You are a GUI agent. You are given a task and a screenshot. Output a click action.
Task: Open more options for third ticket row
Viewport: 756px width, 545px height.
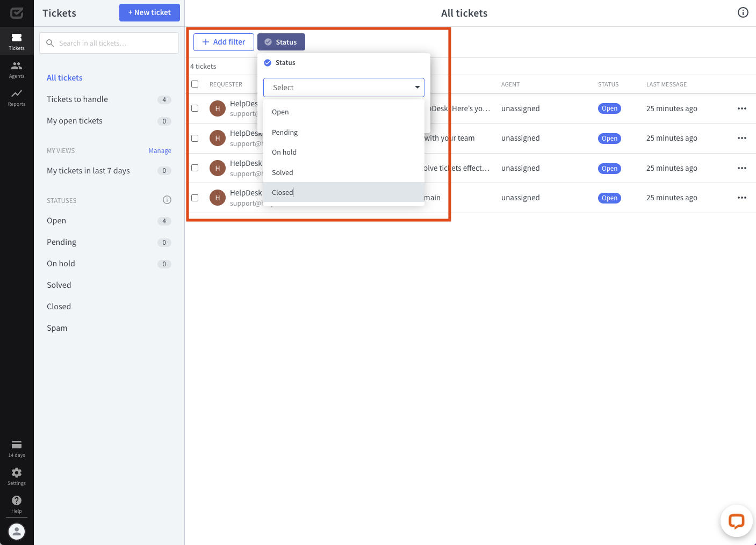742,168
